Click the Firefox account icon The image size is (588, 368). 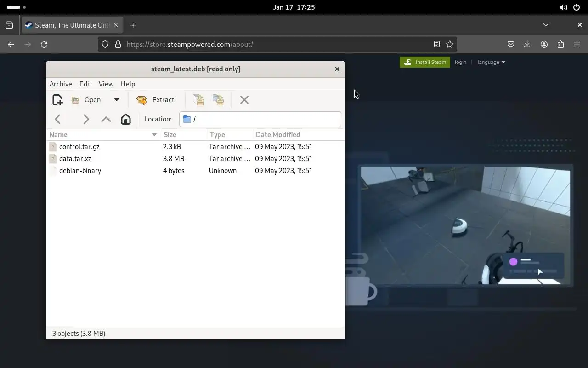click(x=544, y=45)
